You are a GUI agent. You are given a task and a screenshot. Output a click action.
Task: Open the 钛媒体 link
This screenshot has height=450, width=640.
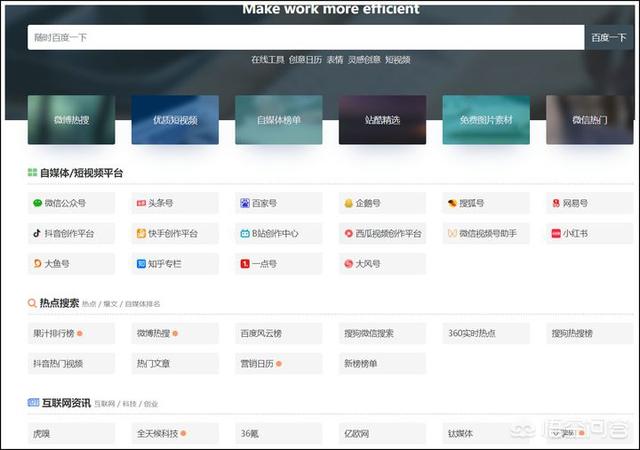pos(486,433)
